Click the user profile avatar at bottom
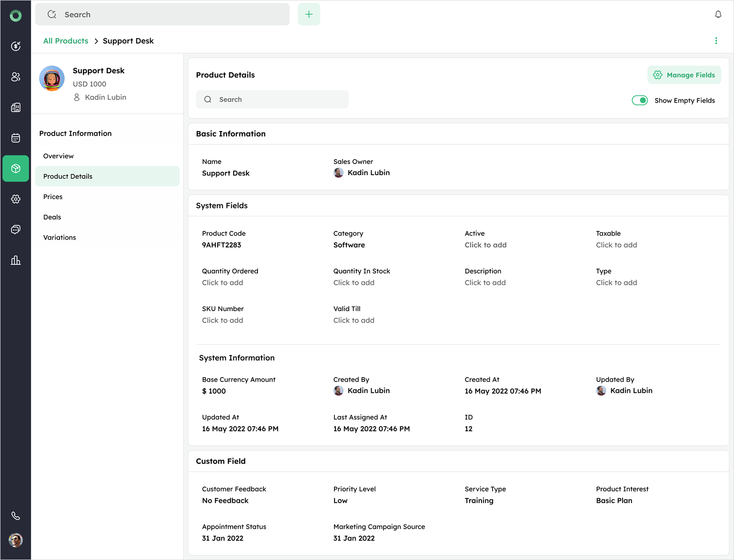The height and width of the screenshot is (560, 734). [x=16, y=540]
